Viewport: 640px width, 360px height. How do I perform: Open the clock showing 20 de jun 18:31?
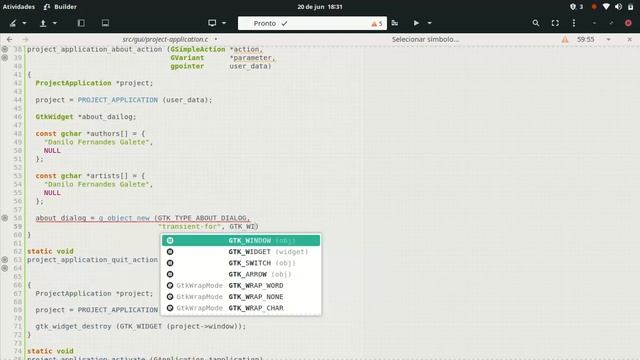point(320,7)
